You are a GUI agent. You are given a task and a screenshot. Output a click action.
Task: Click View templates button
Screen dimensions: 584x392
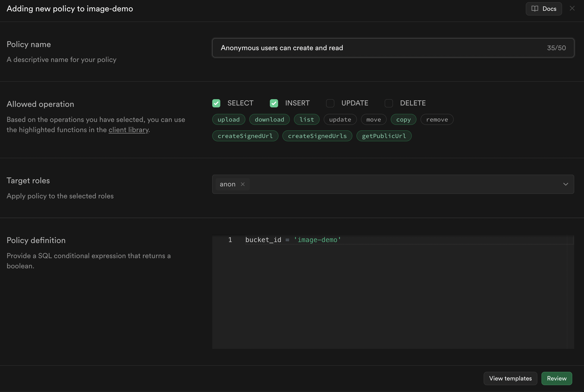click(x=510, y=378)
